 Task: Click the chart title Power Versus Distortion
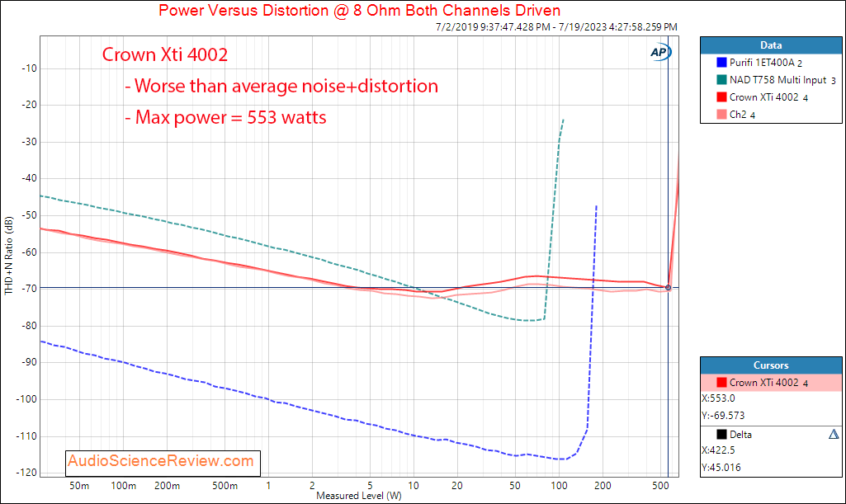[359, 10]
